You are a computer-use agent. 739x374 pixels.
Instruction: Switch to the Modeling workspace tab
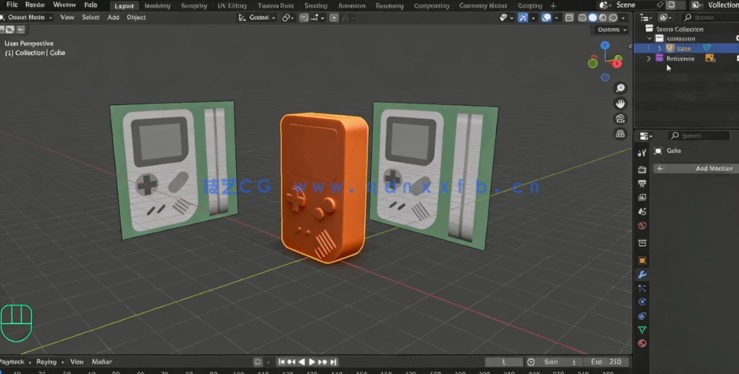point(157,6)
